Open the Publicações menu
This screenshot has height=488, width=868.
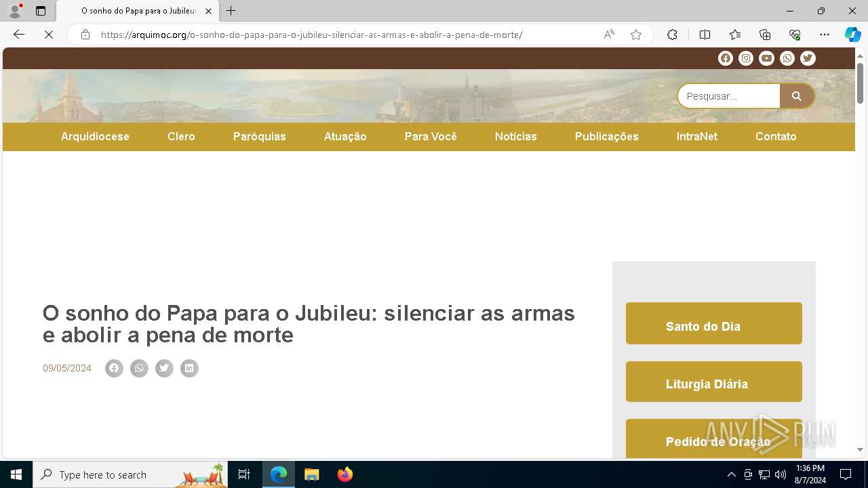[x=607, y=136]
